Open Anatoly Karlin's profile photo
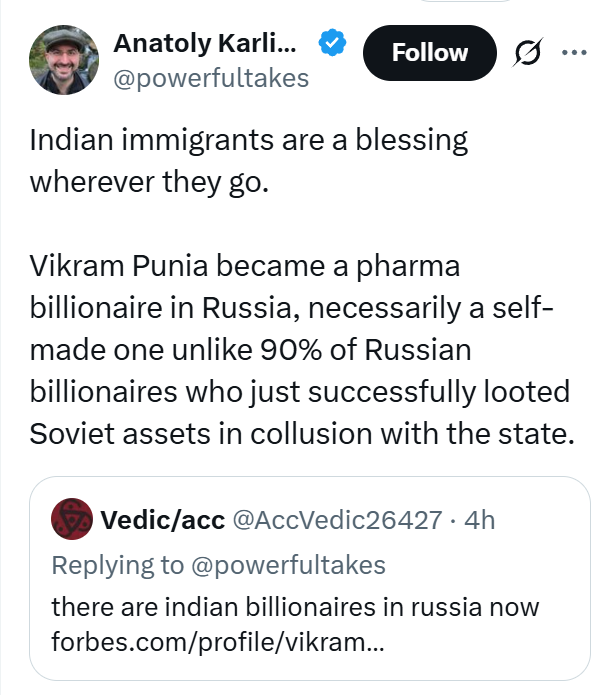 click(64, 60)
